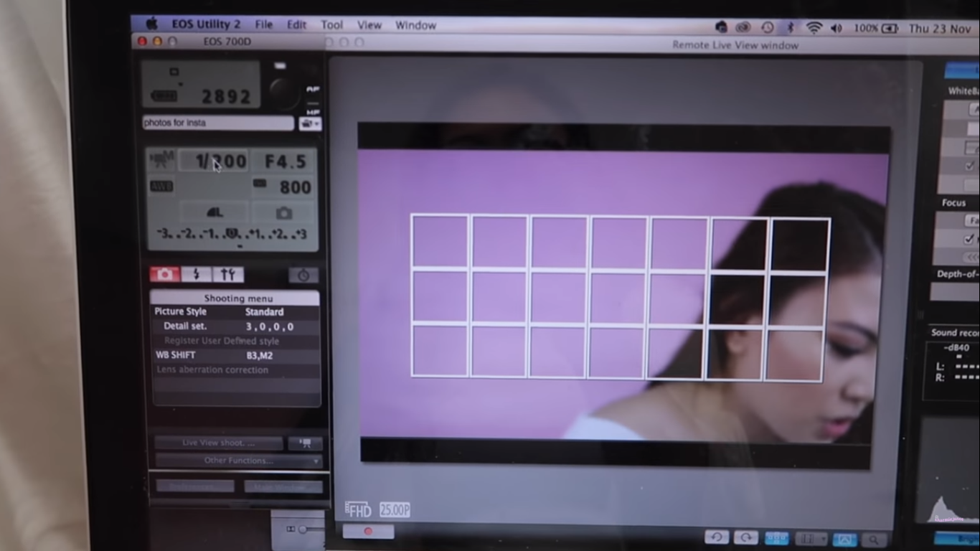
Task: Click the Preferences... button
Action: [195, 486]
